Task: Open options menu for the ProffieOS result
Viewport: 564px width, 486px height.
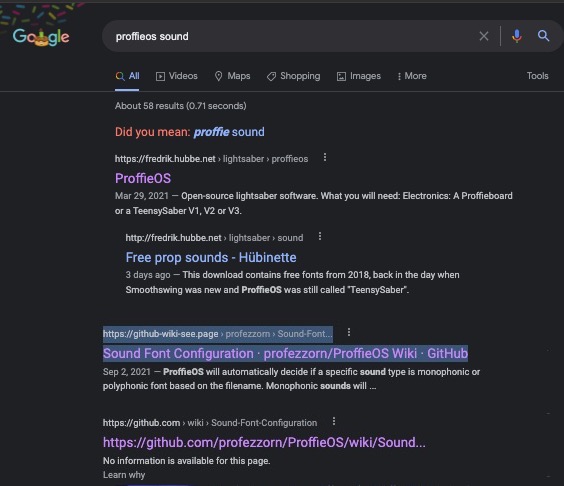Action: pos(325,158)
